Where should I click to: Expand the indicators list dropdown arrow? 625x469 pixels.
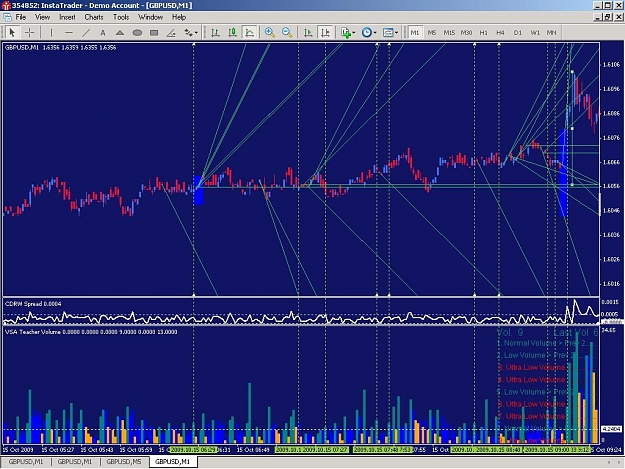pyautogui.click(x=354, y=33)
